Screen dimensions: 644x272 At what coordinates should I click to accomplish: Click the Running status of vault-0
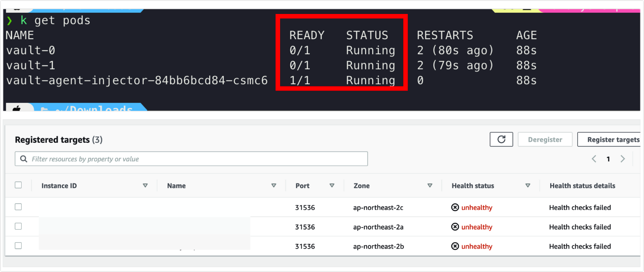(x=371, y=51)
